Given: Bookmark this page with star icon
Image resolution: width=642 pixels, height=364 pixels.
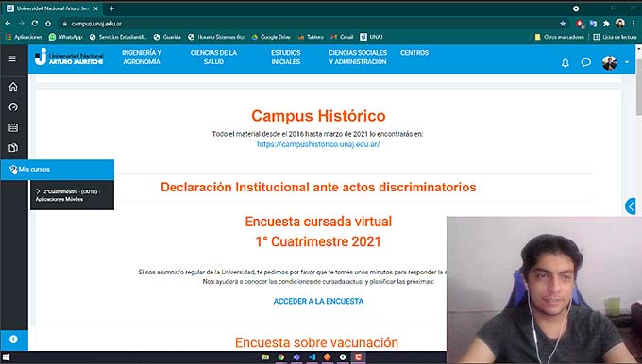Looking at the screenshot, I should 563,24.
